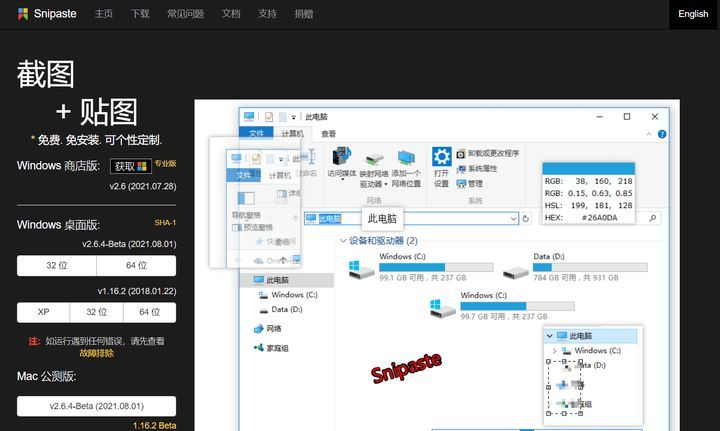This screenshot has height=431, width=720.
Task: Download Mac v2.6.4-Beta (2021.08.01)
Action: (96, 406)
